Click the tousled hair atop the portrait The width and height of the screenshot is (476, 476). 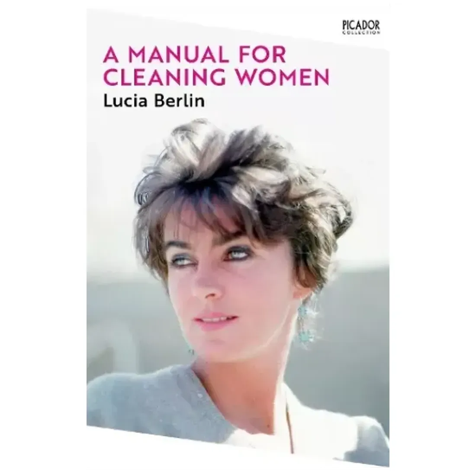point(237,170)
